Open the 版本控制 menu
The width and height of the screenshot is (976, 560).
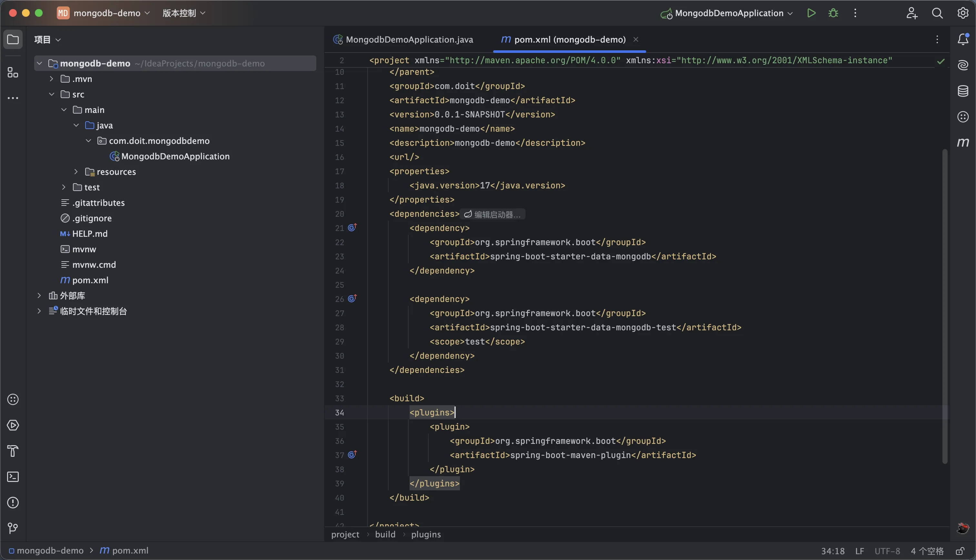point(184,13)
